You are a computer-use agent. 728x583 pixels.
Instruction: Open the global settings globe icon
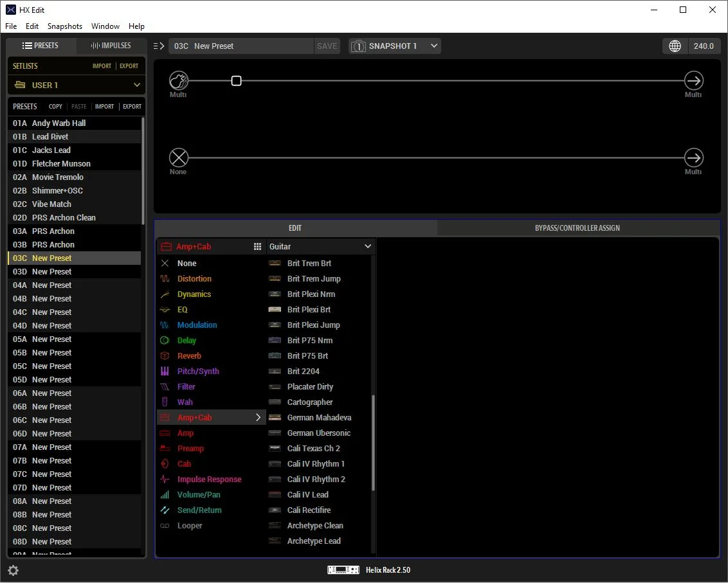pos(675,46)
